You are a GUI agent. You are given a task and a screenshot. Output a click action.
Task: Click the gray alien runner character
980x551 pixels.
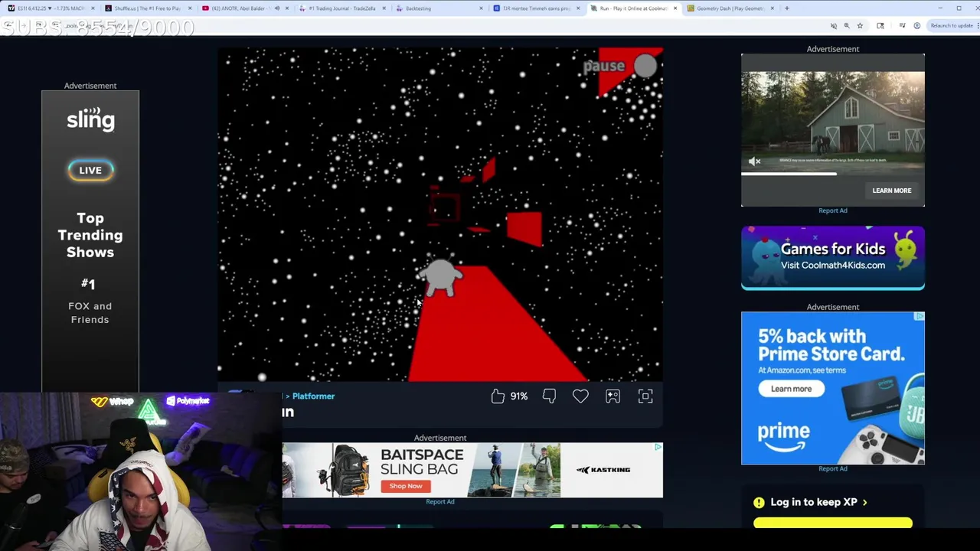[440, 278]
